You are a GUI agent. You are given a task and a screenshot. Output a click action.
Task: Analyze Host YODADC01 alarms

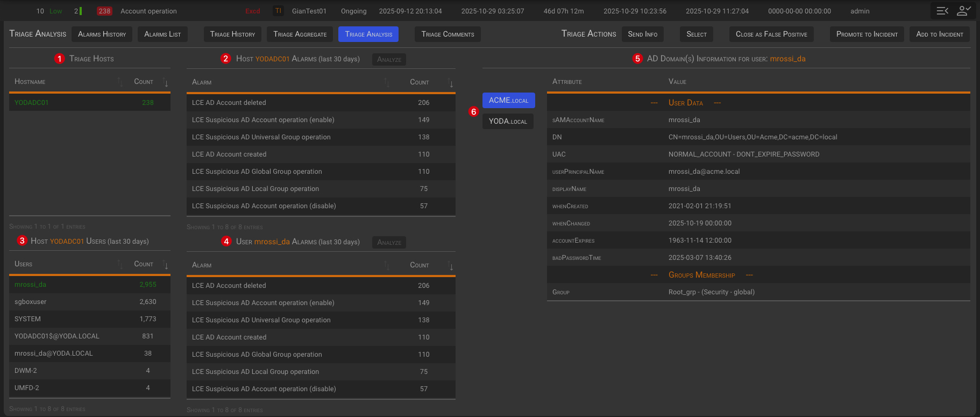click(389, 60)
